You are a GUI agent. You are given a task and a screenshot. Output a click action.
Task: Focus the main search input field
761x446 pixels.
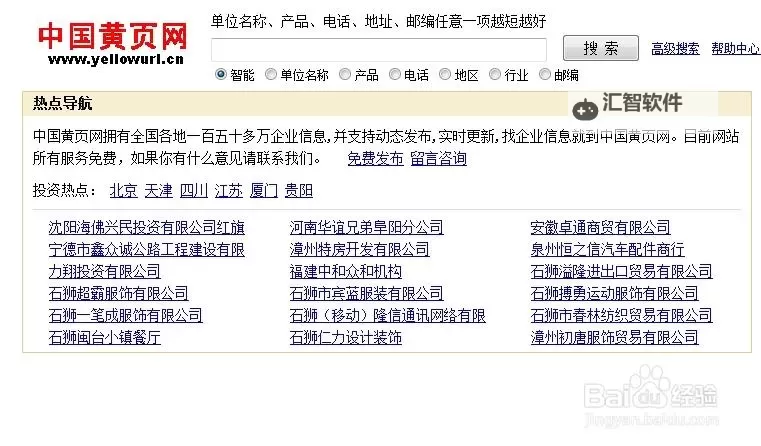click(379, 50)
